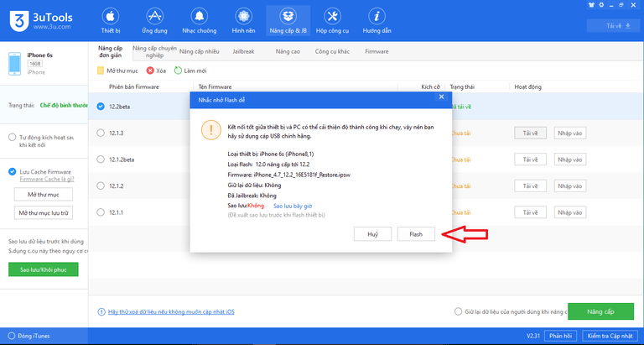Switch to Nâng cấp nhiều tab
Image resolution: width=644 pixels, height=345 pixels.
pyautogui.click(x=200, y=52)
